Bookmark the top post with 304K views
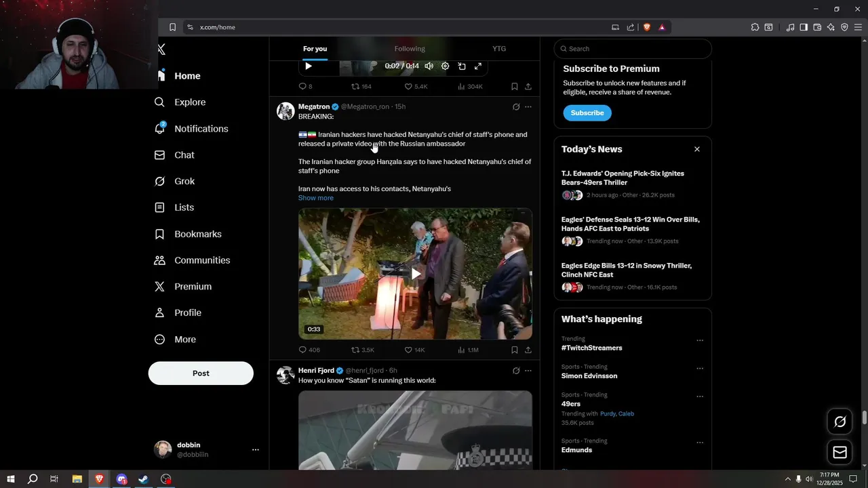The width and height of the screenshot is (868, 488). pyautogui.click(x=514, y=86)
